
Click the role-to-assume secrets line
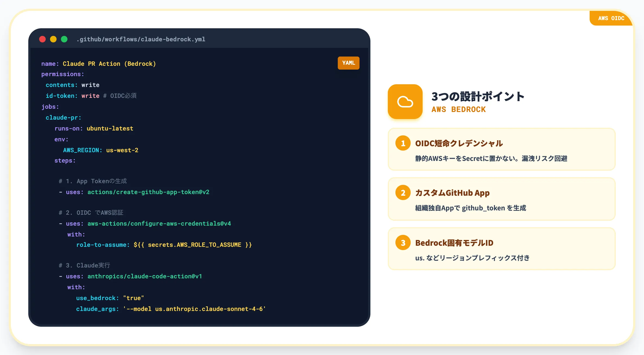click(164, 245)
